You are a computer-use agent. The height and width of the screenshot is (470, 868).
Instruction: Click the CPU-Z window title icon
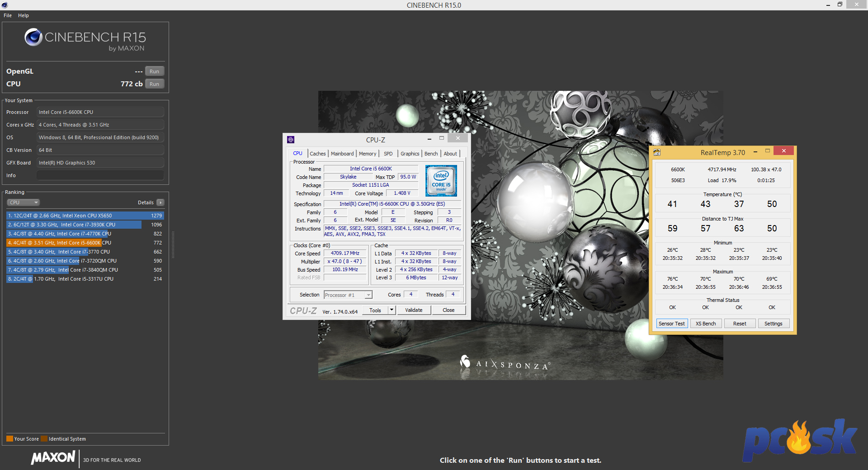tap(291, 140)
